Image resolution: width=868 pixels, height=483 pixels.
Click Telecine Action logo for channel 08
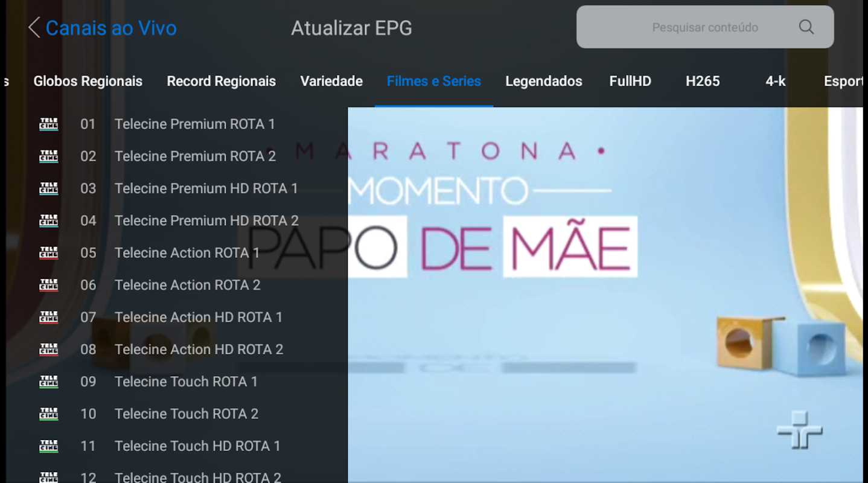tap(49, 350)
